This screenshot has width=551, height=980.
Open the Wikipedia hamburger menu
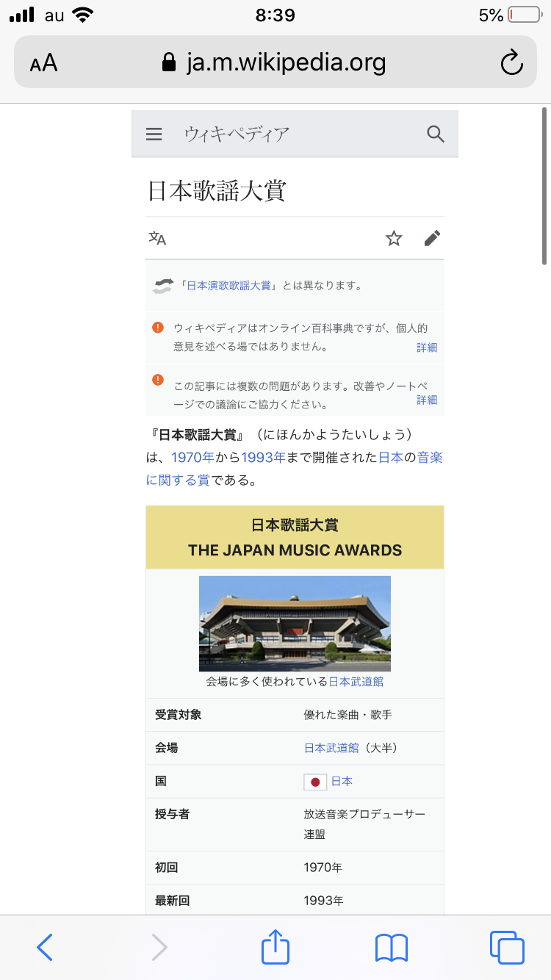pos(154,134)
